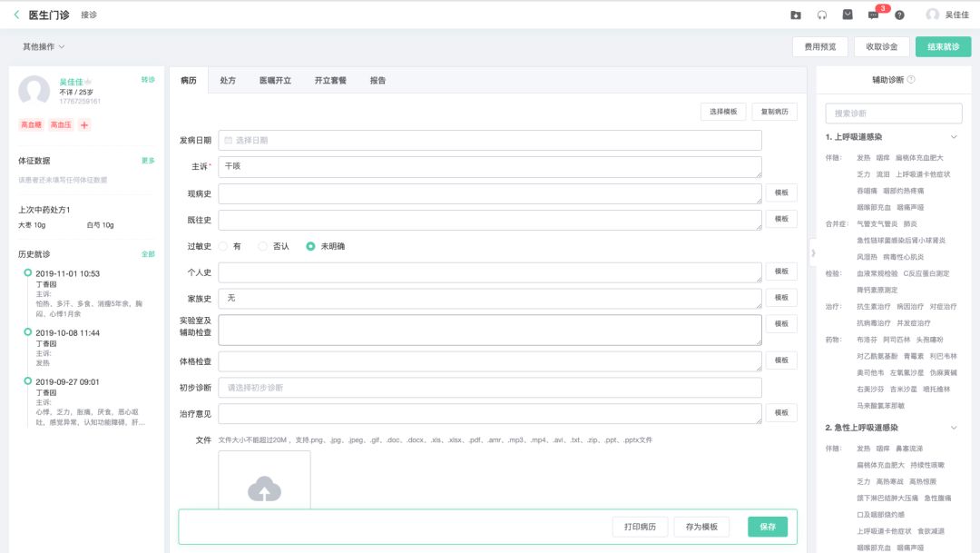Focus the 搜索诊断 search box
This screenshot has width=980, height=553.
tap(894, 114)
